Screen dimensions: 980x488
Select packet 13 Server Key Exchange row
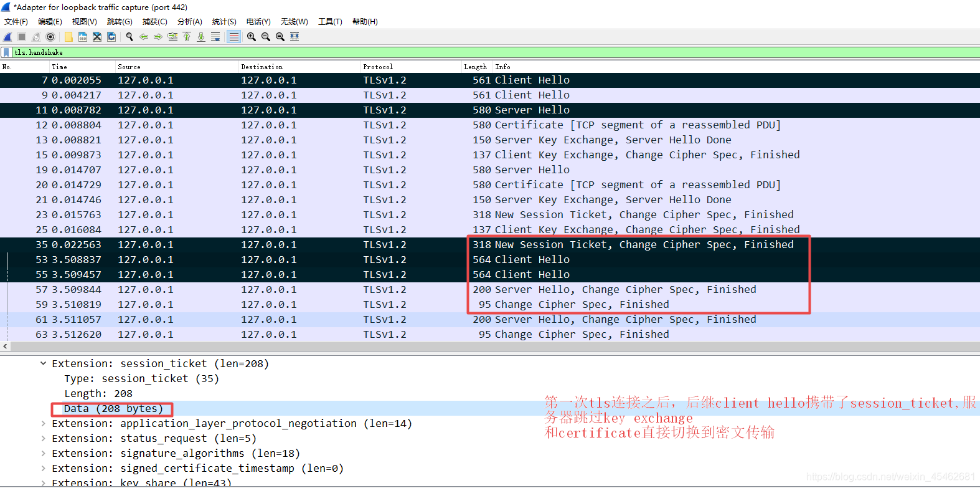click(490, 140)
